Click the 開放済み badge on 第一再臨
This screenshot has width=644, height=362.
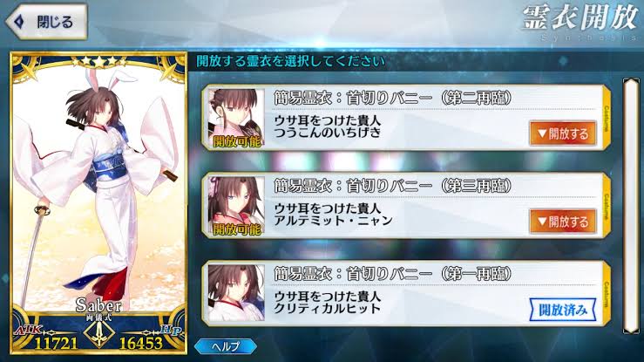click(x=562, y=310)
